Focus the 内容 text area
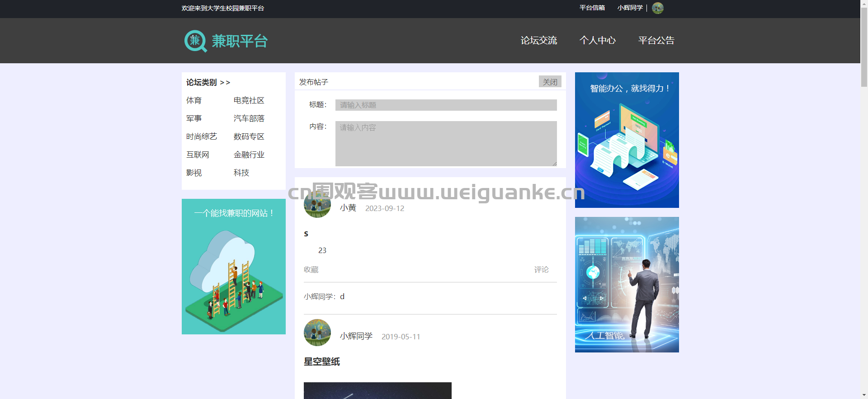The width and height of the screenshot is (868, 399). 446,144
